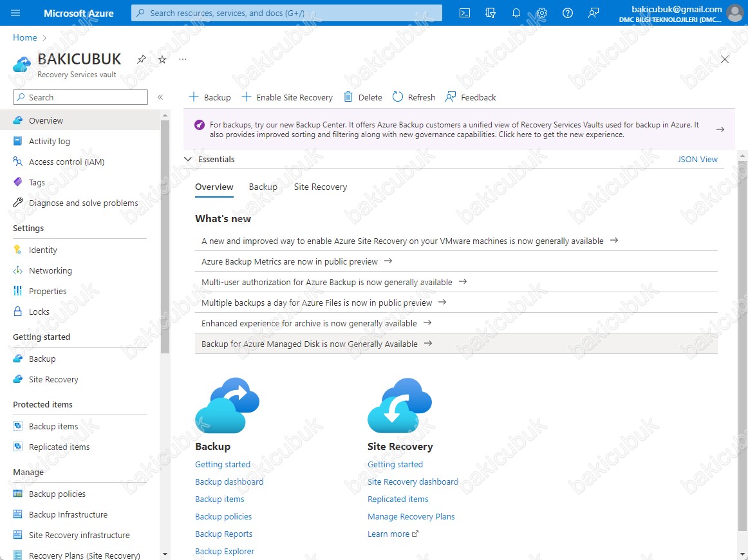Open Site Recovery dashboard link
This screenshot has height=560, width=748.
coord(413,481)
